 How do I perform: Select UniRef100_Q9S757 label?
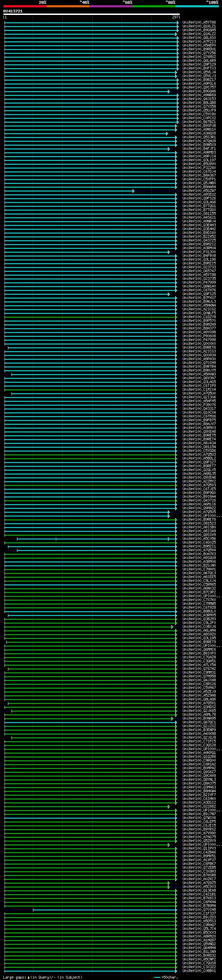(199, 88)
